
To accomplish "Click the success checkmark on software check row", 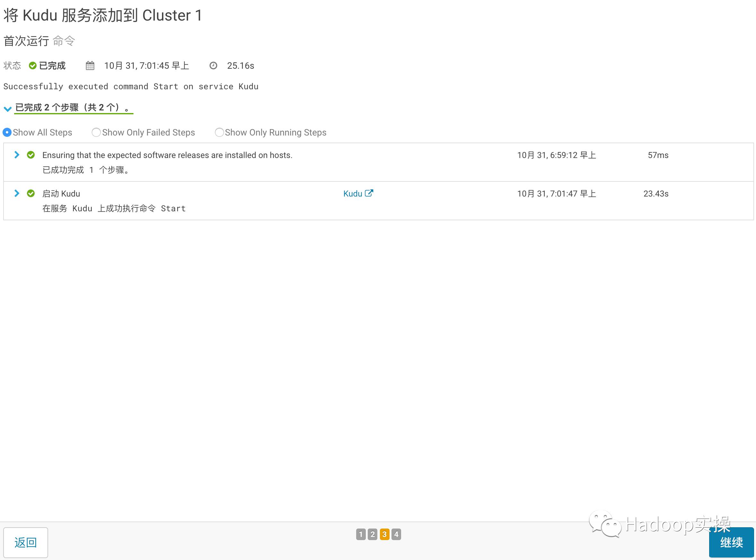I will click(30, 155).
